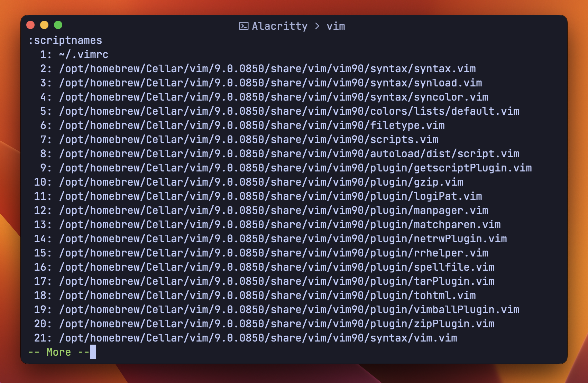Click the Alacritty title text

coord(280,26)
